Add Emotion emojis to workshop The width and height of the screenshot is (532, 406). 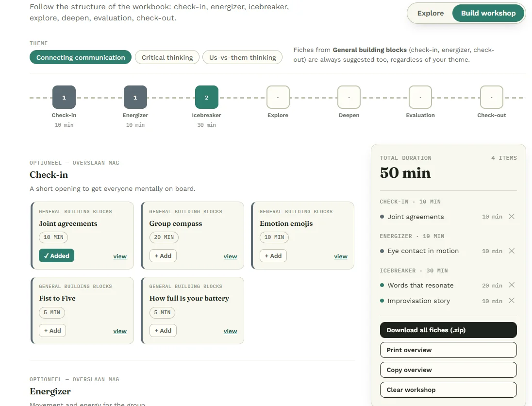[x=273, y=255]
